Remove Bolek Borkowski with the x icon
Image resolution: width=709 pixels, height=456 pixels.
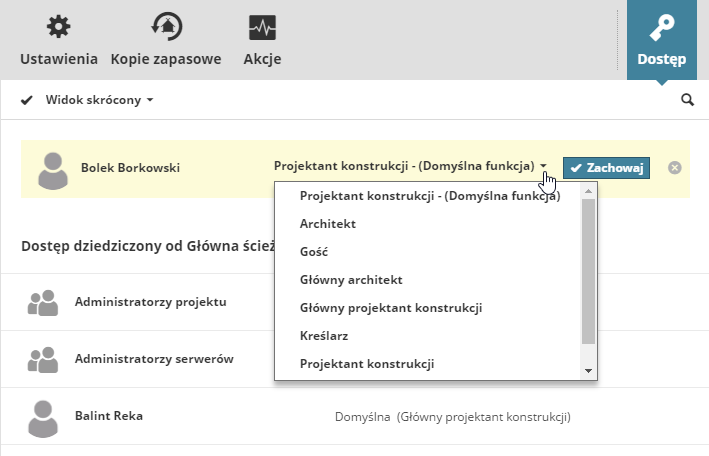point(675,168)
